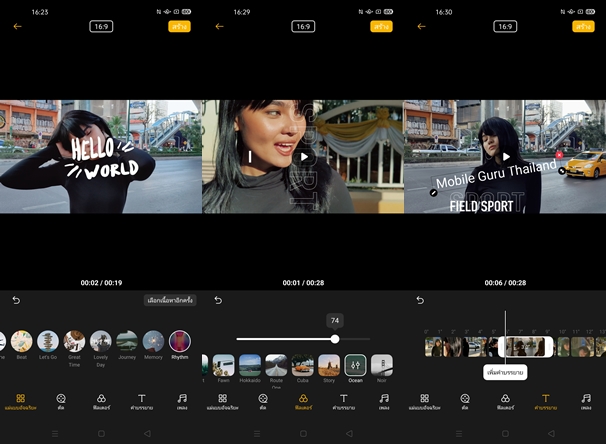The width and height of the screenshot is (606, 444).
Task: Select the Cuba filter thumbnail
Action: [x=302, y=365]
